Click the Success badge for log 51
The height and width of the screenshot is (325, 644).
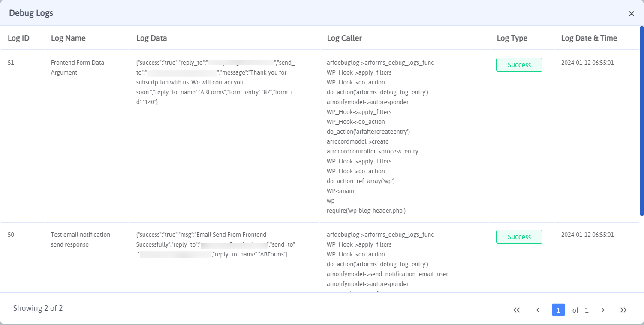(x=519, y=65)
